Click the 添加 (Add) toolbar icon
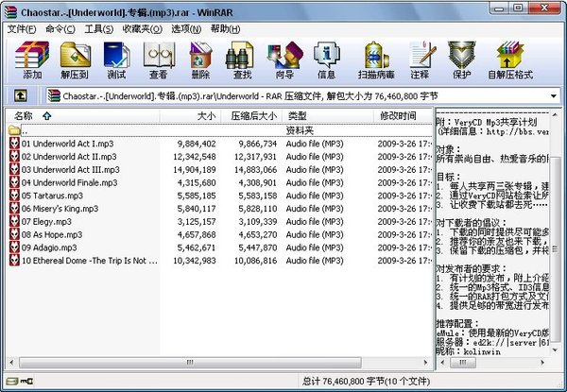Screen dimensions: 567x392 (32, 60)
